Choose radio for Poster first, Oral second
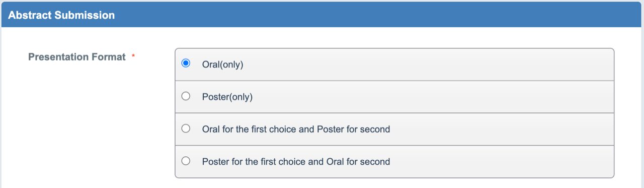 (186, 161)
